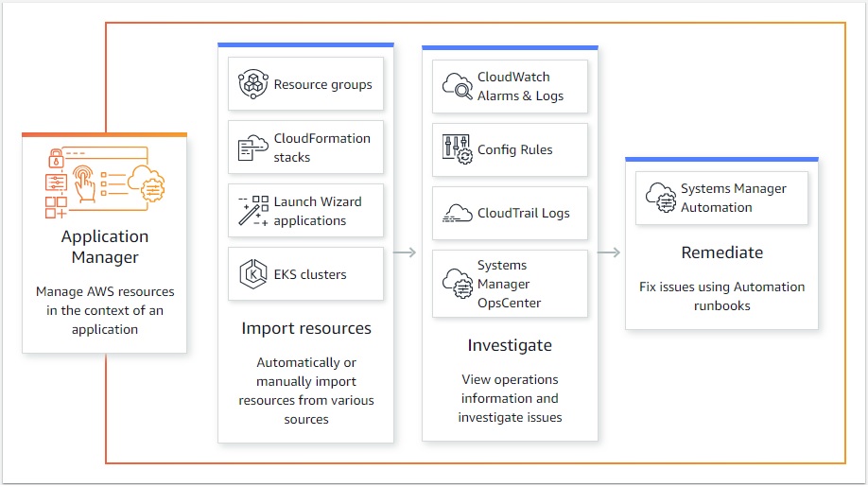868x487 pixels.
Task: Click the CloudFormation stacks cloud-document icon
Action: click(x=253, y=148)
